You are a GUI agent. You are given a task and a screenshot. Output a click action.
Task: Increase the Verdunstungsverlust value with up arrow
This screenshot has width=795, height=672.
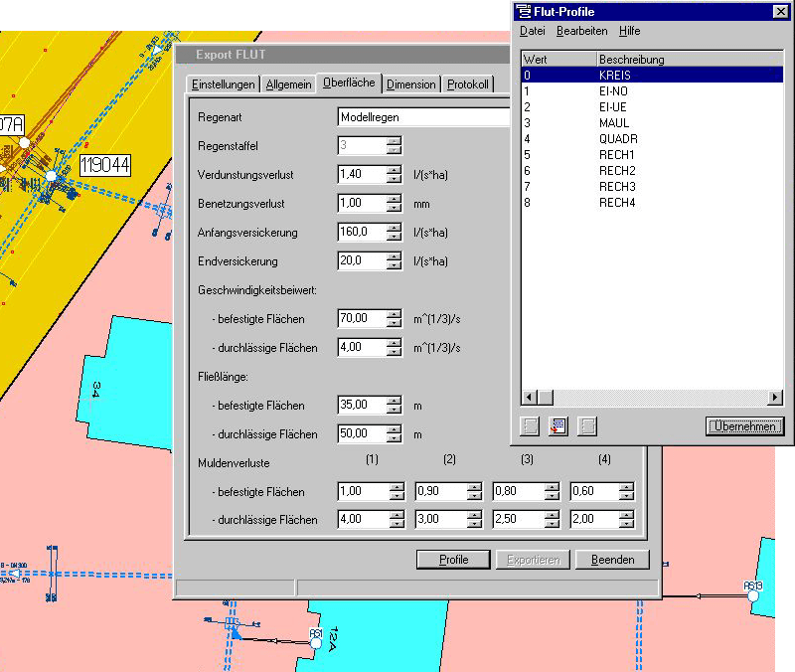tap(395, 170)
